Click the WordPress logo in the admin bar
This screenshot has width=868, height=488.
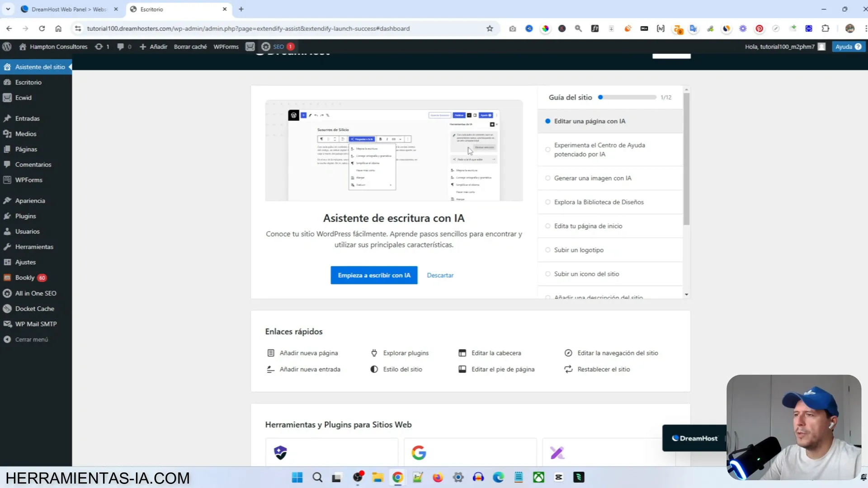click(7, 47)
